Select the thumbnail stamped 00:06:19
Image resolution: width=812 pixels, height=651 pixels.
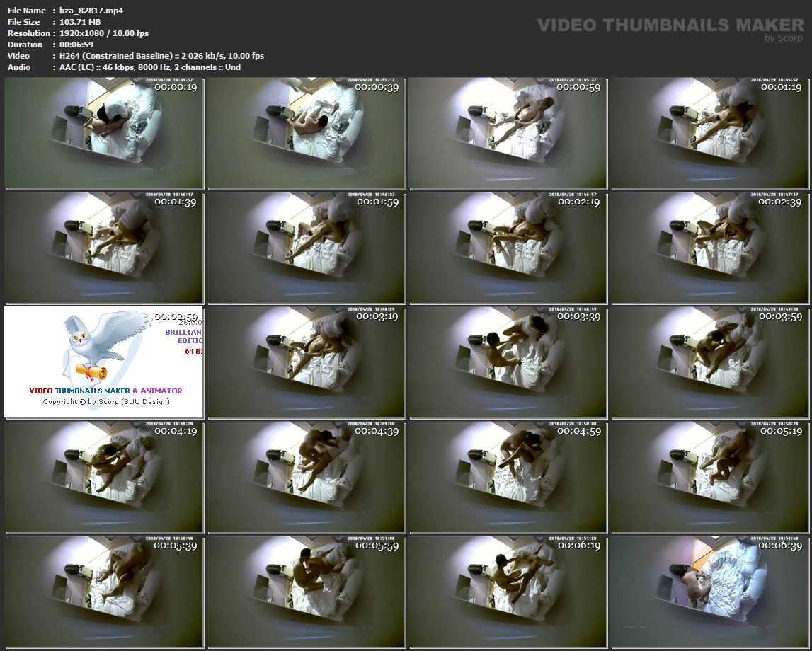(x=508, y=592)
